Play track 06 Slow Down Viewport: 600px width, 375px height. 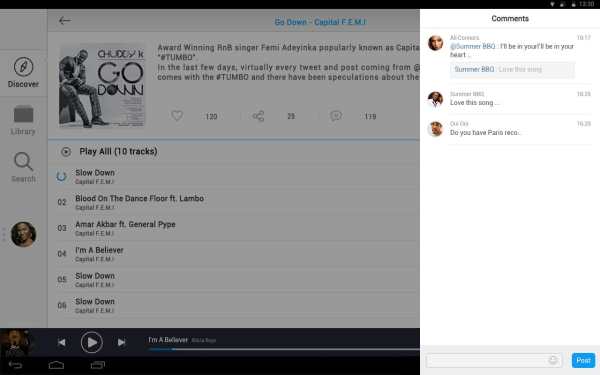point(234,305)
